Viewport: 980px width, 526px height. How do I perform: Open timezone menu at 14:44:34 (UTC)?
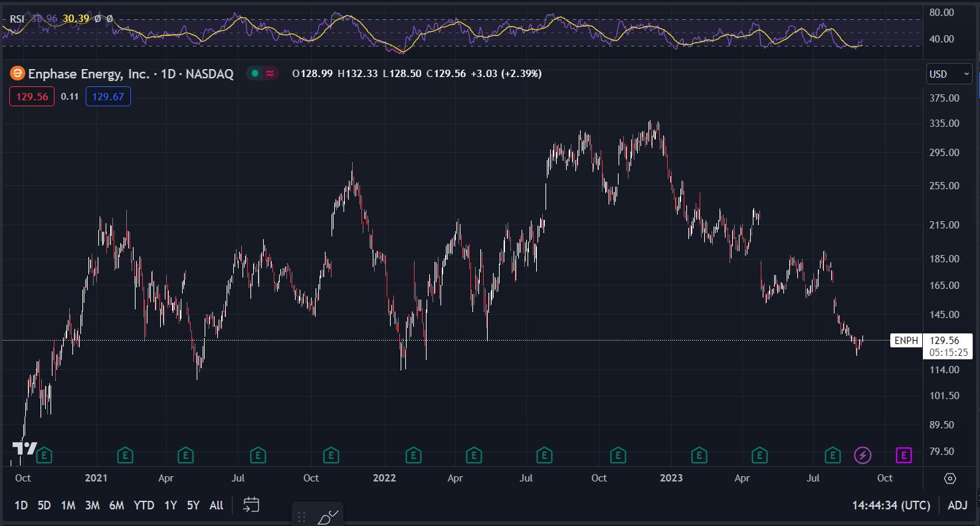[x=891, y=505]
